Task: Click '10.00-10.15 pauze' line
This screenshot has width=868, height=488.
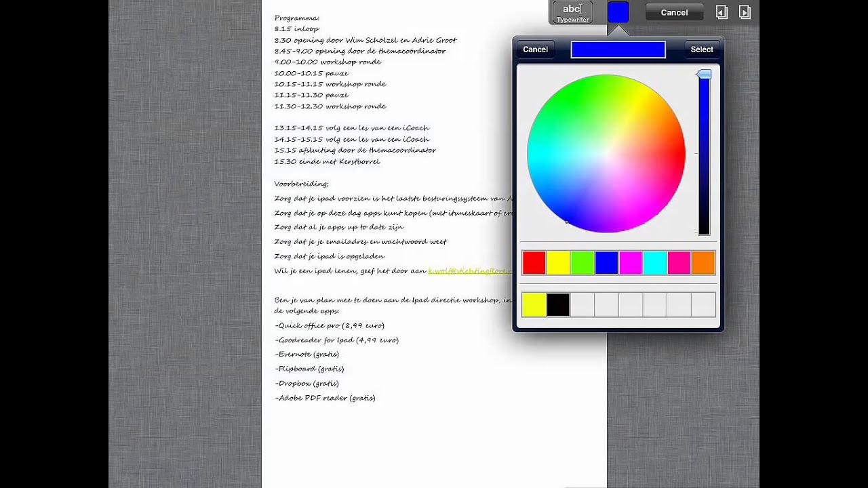Action: [x=311, y=73]
